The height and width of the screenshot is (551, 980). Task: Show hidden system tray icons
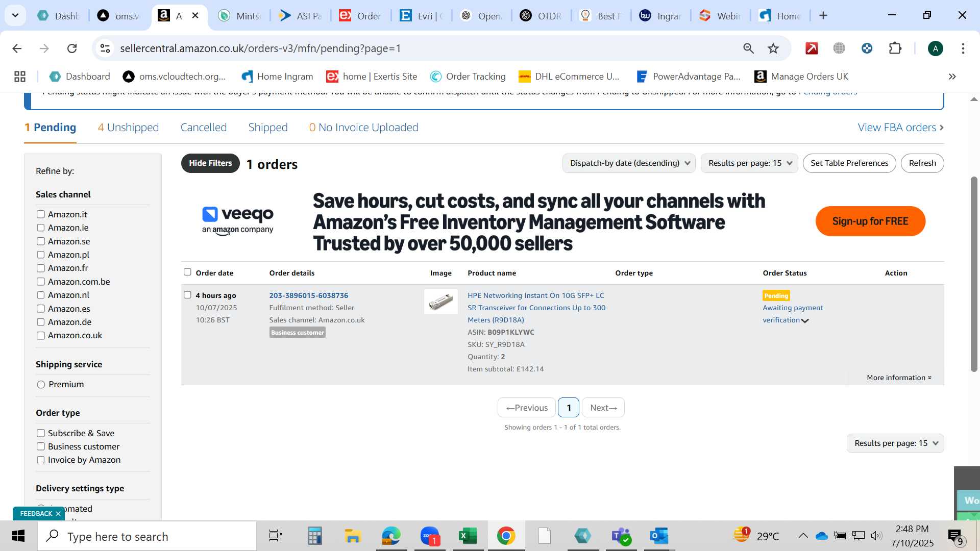pos(803,536)
